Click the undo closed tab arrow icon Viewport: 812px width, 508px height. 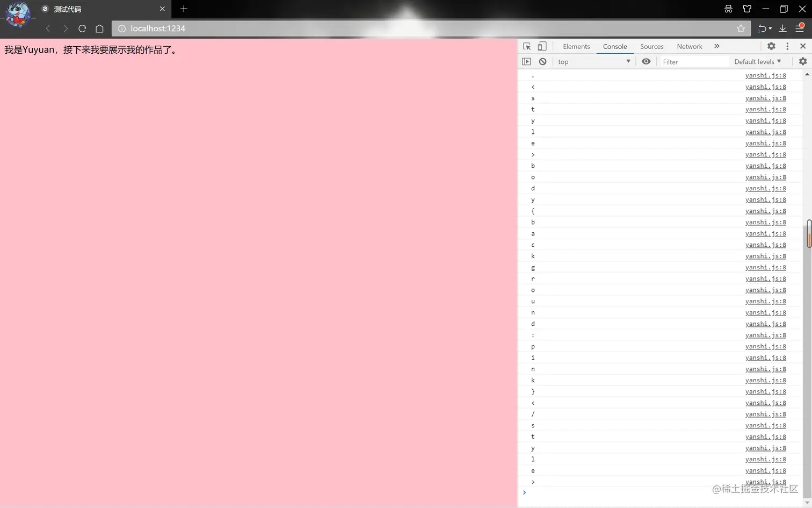point(762,28)
